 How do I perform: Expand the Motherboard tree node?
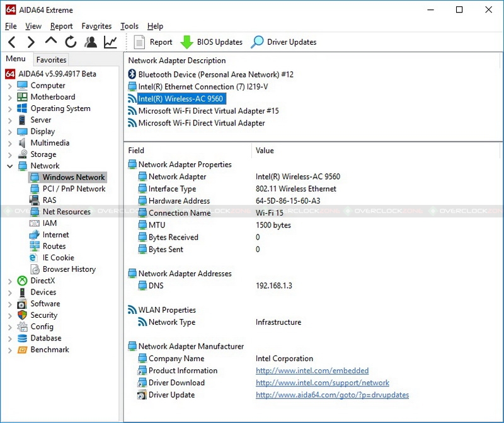click(10, 98)
